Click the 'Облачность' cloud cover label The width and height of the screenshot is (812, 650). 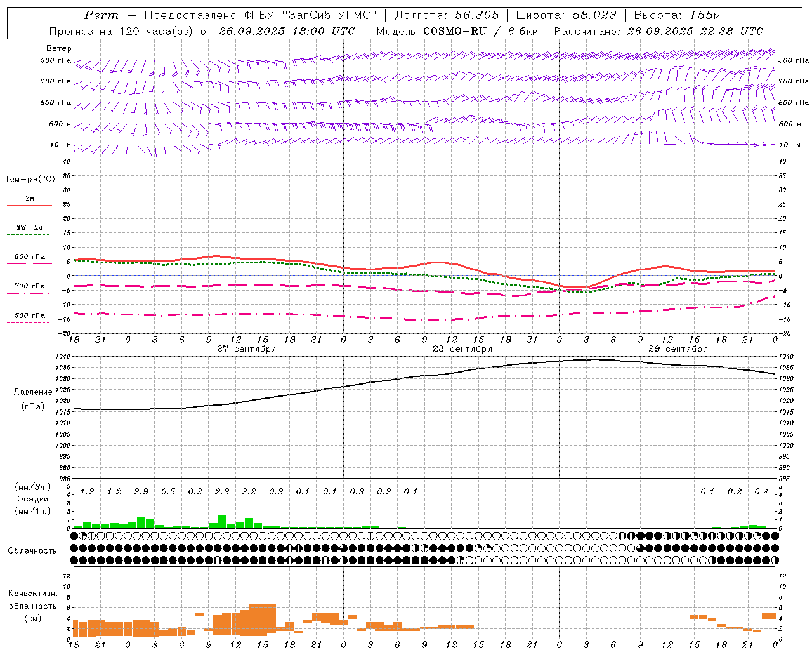pos(32,551)
